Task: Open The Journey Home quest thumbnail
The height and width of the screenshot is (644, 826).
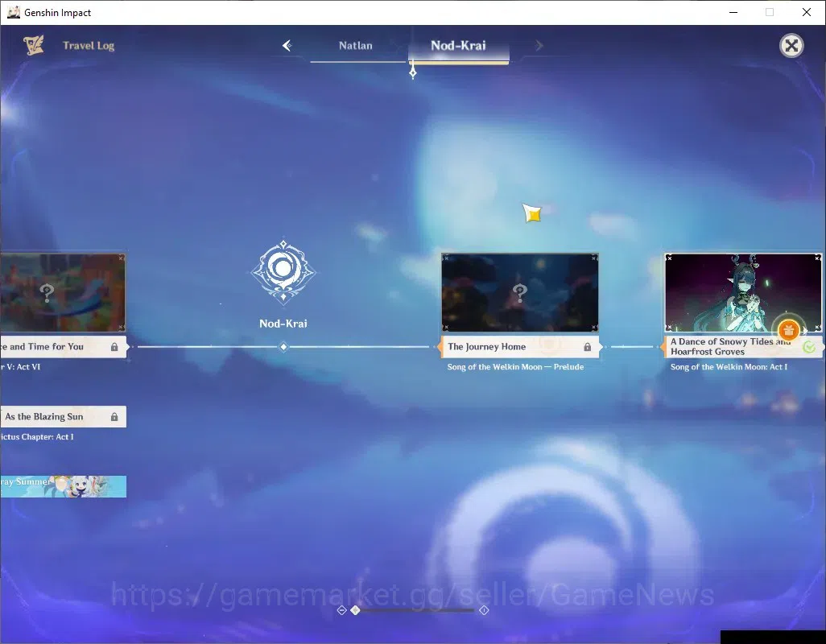Action: 520,293
